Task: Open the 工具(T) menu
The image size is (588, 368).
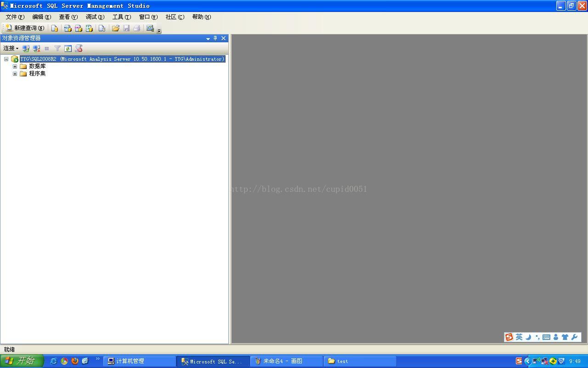Action: point(122,17)
